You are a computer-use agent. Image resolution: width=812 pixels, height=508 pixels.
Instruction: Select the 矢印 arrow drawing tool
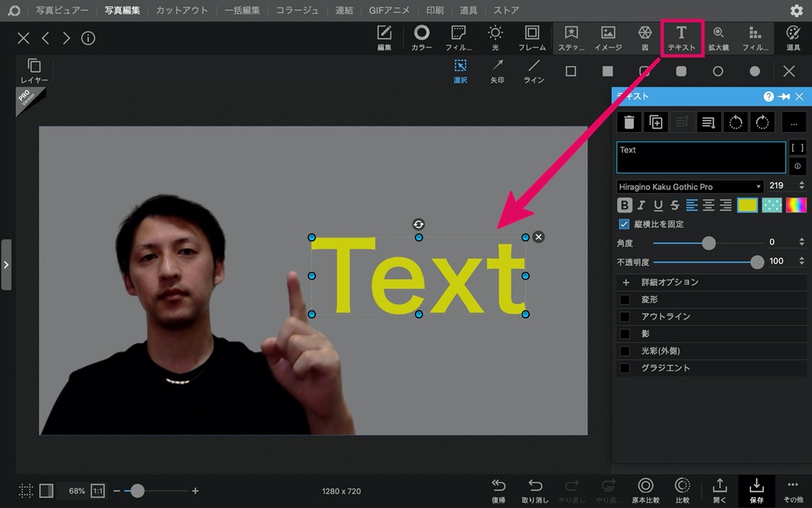[497, 71]
